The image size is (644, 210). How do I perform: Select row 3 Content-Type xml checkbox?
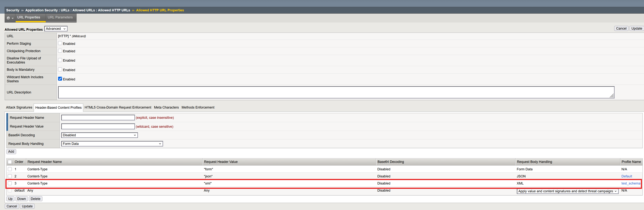pyautogui.click(x=10, y=183)
